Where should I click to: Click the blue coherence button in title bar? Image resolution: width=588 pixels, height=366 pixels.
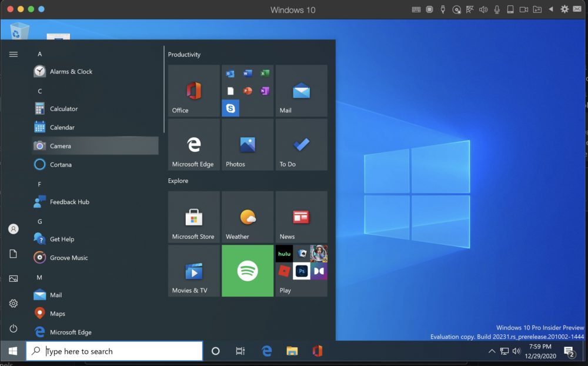click(41, 9)
